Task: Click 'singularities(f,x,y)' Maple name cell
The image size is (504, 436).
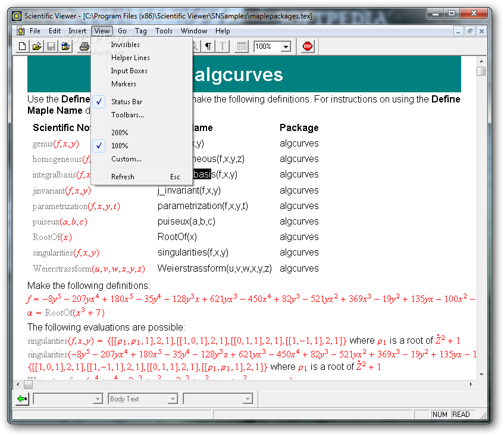Action: (193, 253)
